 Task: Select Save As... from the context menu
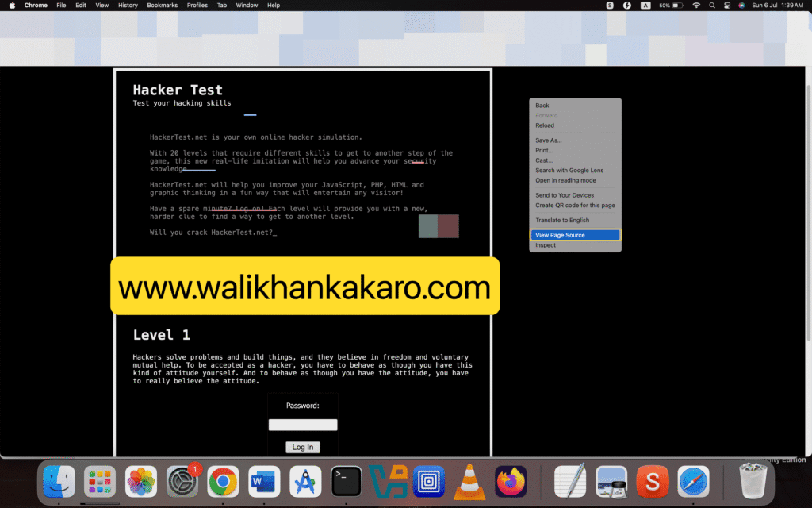pyautogui.click(x=575, y=140)
